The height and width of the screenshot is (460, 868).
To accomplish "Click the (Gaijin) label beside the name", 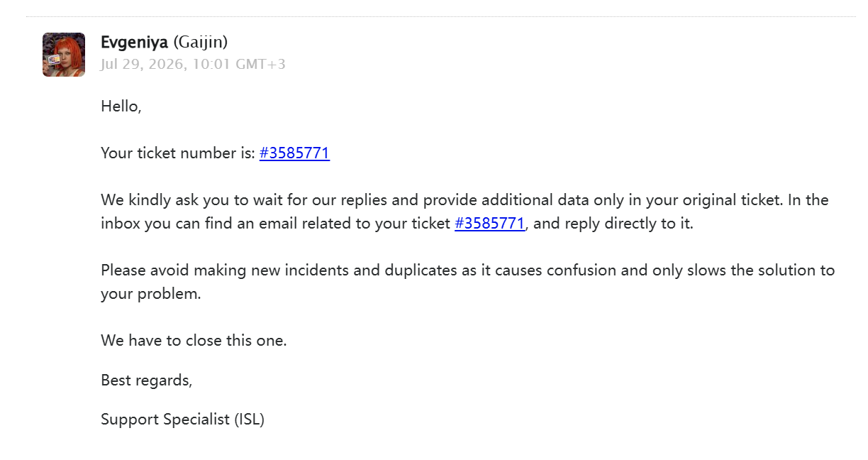I will pyautogui.click(x=201, y=43).
